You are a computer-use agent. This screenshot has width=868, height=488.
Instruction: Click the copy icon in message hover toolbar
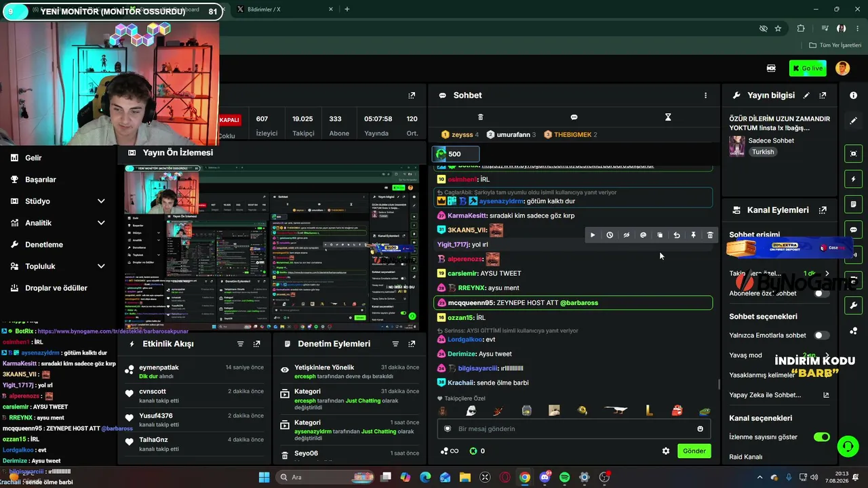(660, 235)
